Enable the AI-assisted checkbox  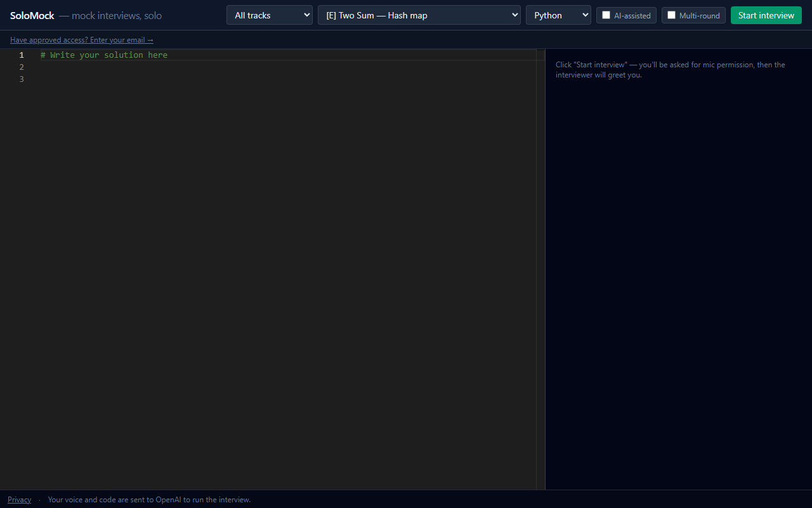pyautogui.click(x=606, y=15)
